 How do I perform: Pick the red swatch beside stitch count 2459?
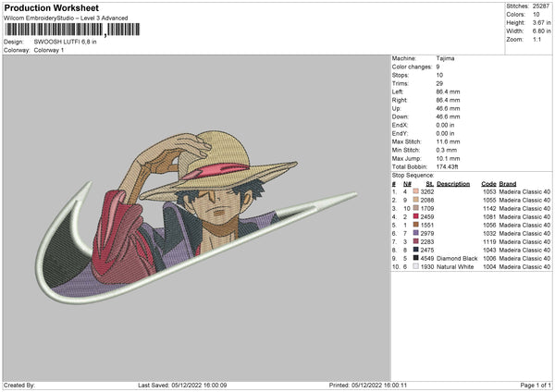click(x=416, y=216)
